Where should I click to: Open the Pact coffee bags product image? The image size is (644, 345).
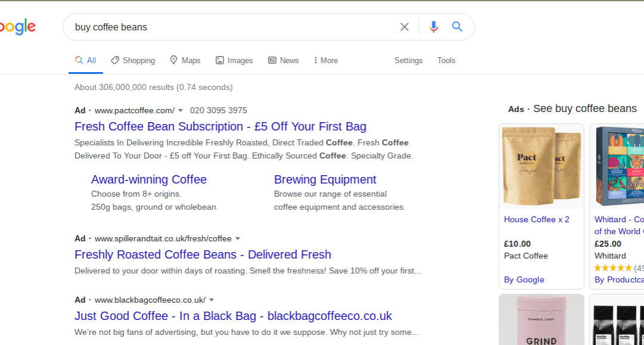click(x=541, y=167)
